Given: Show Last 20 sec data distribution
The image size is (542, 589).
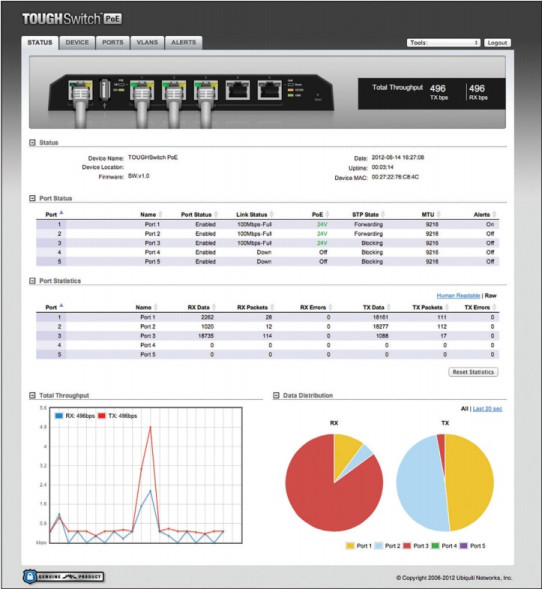Looking at the screenshot, I should pyautogui.click(x=487, y=409).
